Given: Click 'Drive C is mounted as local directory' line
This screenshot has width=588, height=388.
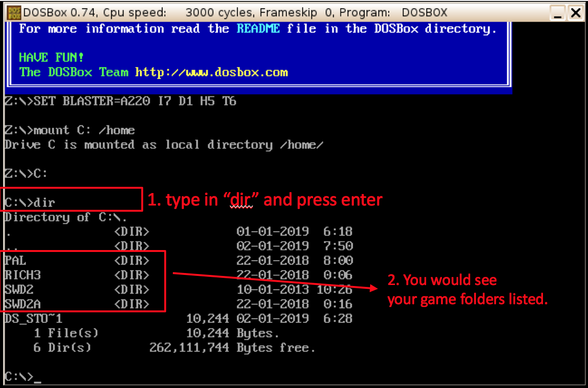Looking at the screenshot, I should [x=164, y=145].
